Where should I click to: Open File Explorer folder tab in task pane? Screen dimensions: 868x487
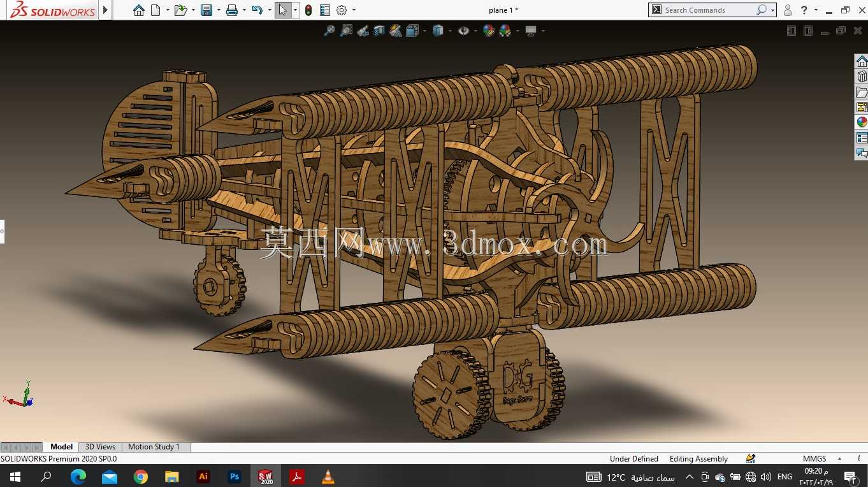(x=862, y=92)
